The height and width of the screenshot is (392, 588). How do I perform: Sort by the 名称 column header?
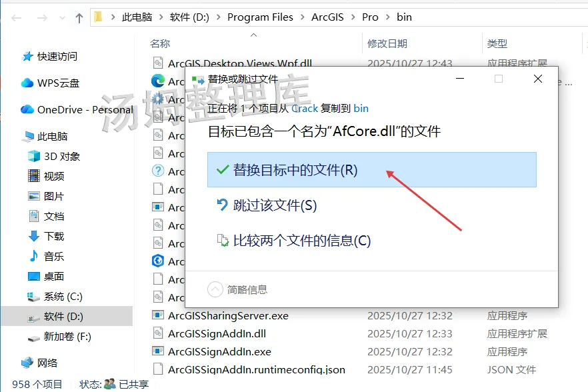tap(160, 43)
